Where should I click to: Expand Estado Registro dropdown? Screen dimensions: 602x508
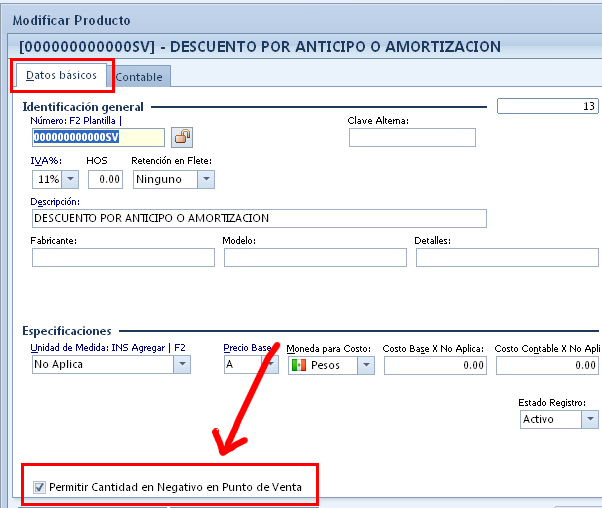tap(591, 419)
